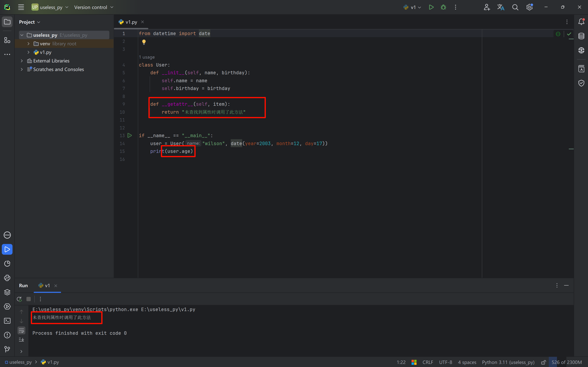588x367 pixels.
Task: Open Python Packages tool window icon
Action: click(7, 292)
